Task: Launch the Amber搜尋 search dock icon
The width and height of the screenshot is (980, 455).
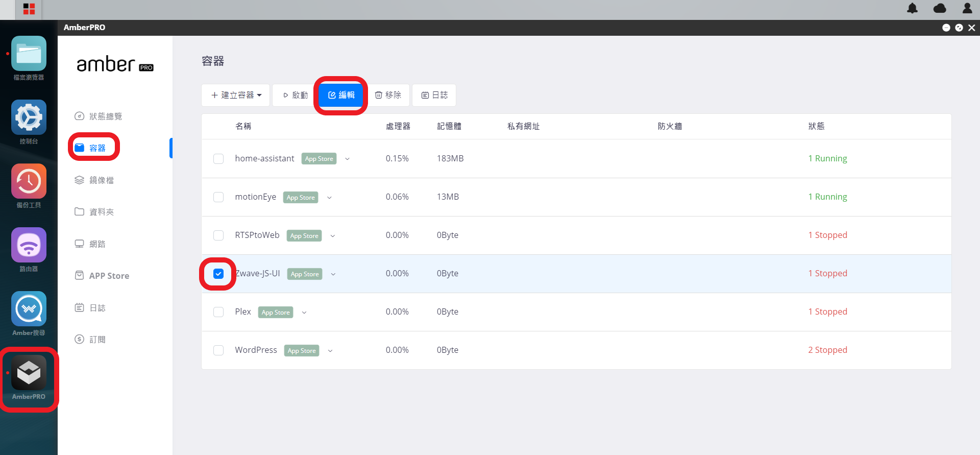Action: (29, 309)
